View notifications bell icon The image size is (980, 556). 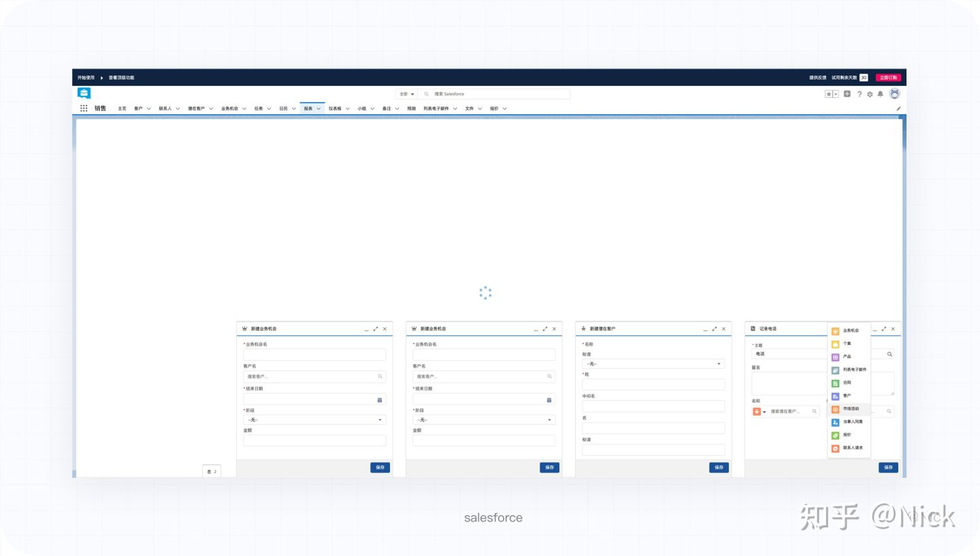point(881,94)
